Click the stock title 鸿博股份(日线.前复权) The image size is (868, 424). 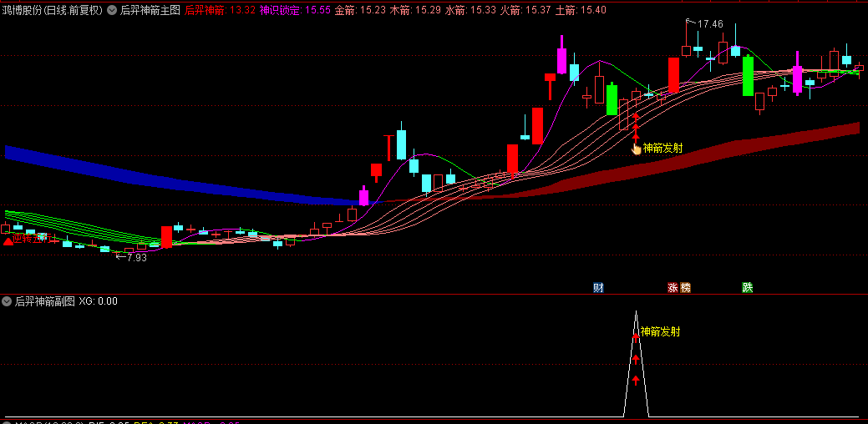coord(53,9)
